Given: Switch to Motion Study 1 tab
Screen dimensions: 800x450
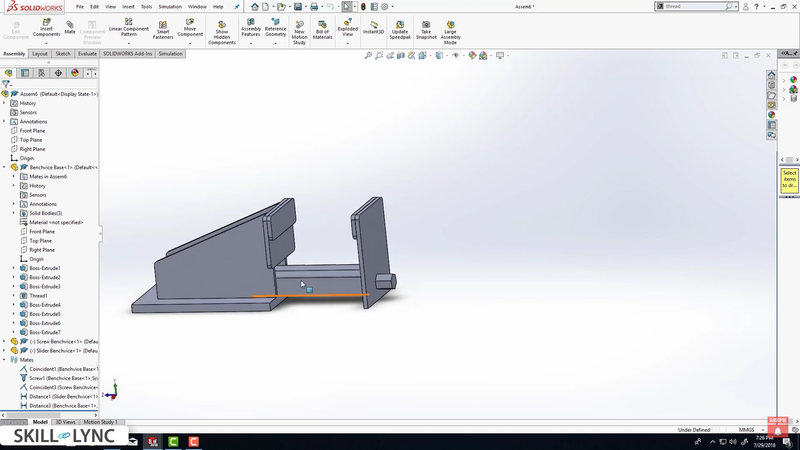Looking at the screenshot, I should (x=100, y=422).
